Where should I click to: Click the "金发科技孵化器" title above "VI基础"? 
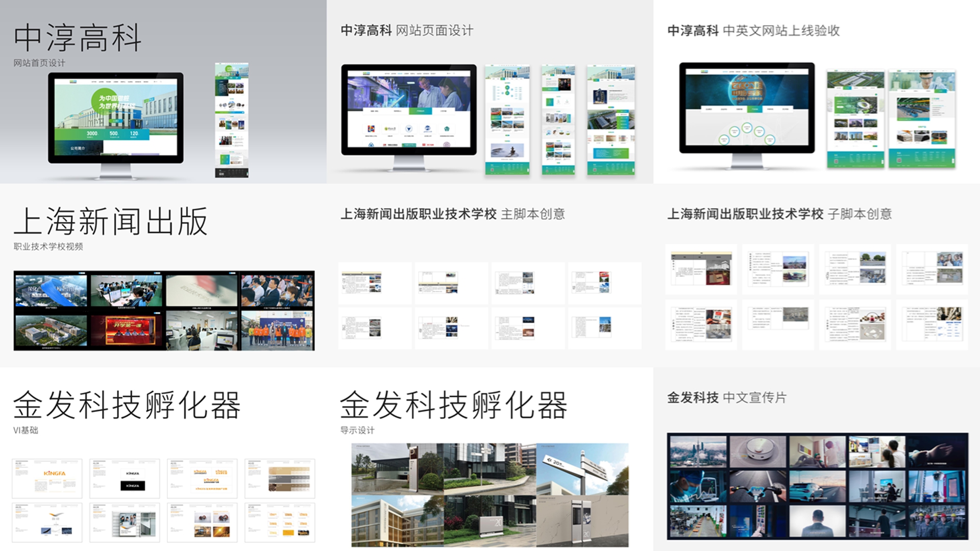[127, 405]
